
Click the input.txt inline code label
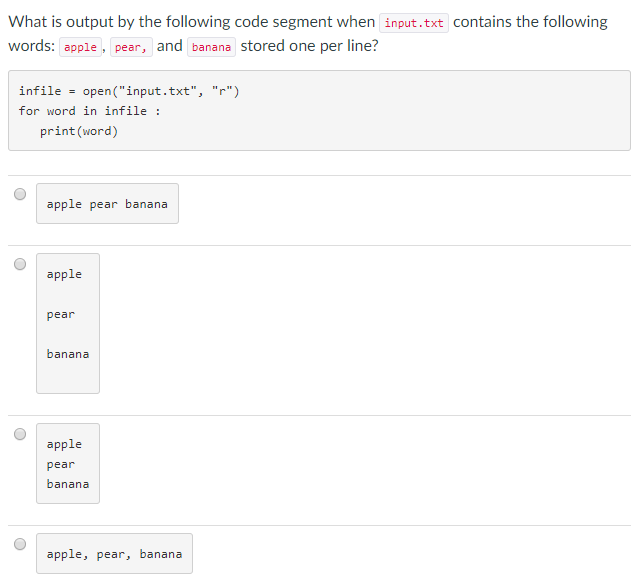(414, 23)
